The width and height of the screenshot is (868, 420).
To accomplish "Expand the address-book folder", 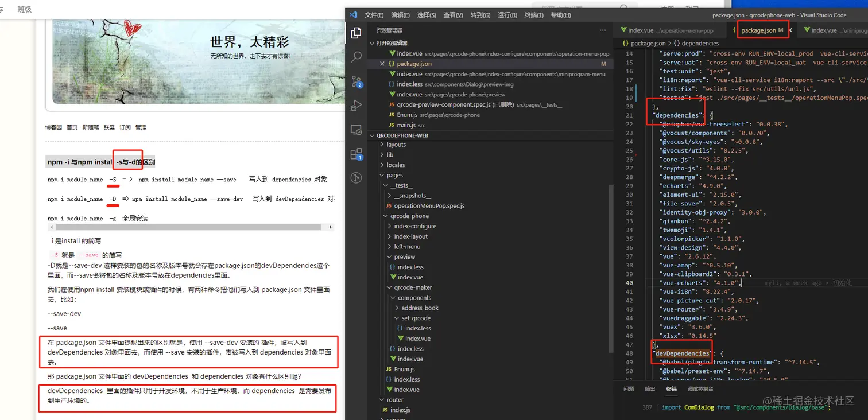I will [x=420, y=308].
